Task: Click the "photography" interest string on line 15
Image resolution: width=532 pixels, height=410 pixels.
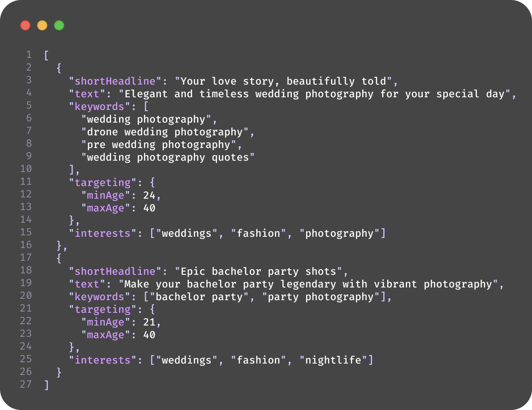Action: pyautogui.click(x=340, y=233)
